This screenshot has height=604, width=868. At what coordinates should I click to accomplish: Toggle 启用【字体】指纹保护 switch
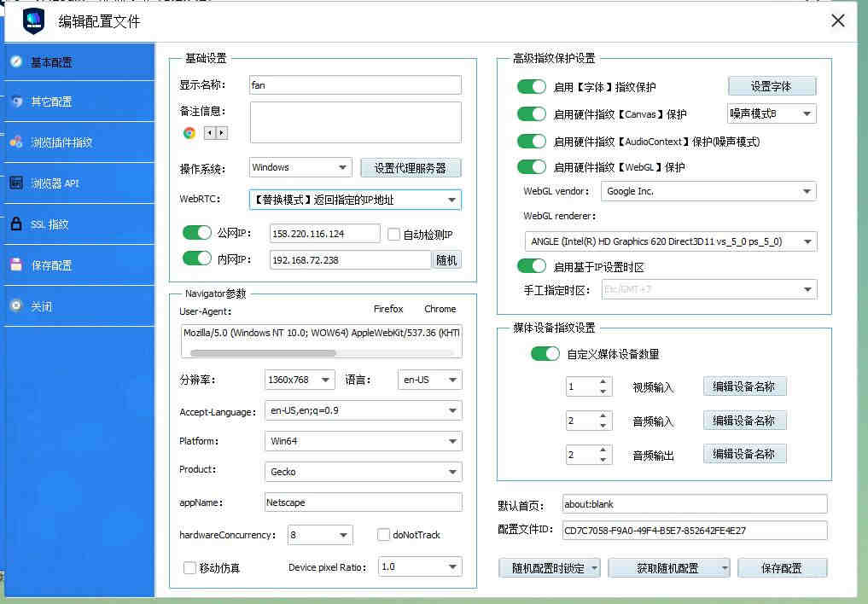tap(532, 87)
